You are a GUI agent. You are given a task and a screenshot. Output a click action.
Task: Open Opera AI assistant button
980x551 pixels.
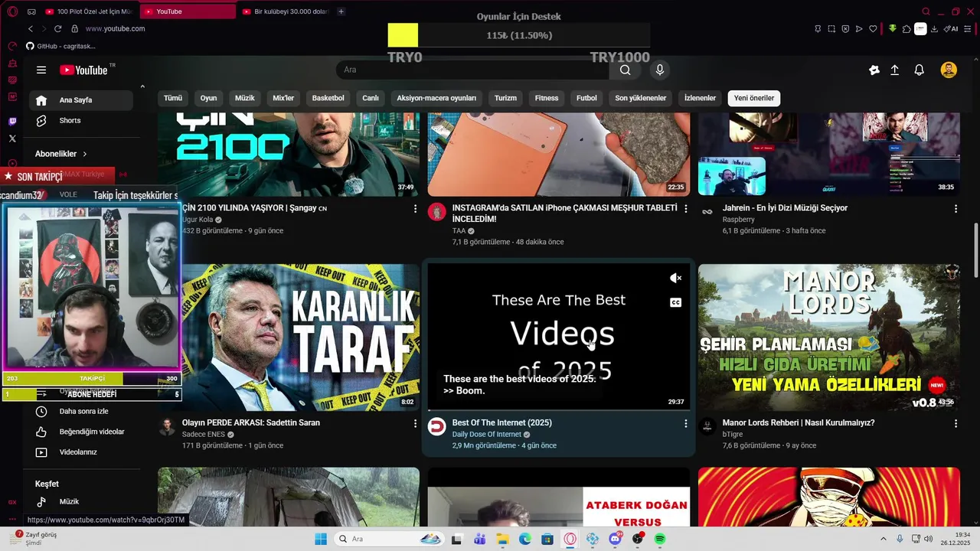[951, 29]
